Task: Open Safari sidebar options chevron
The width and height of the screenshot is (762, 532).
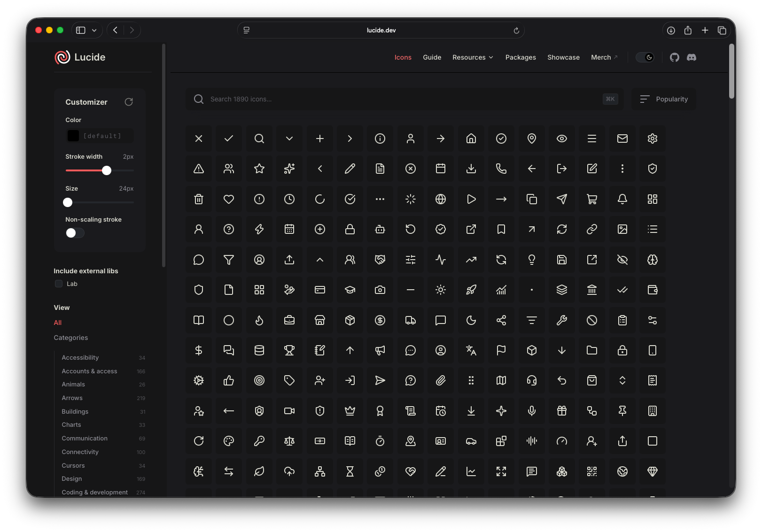Action: pyautogui.click(x=94, y=30)
